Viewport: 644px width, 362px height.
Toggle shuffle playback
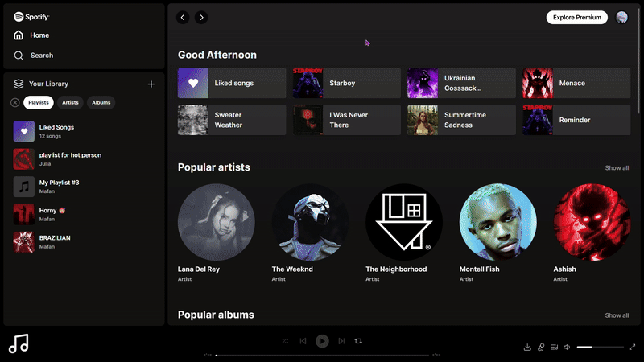[x=285, y=341]
